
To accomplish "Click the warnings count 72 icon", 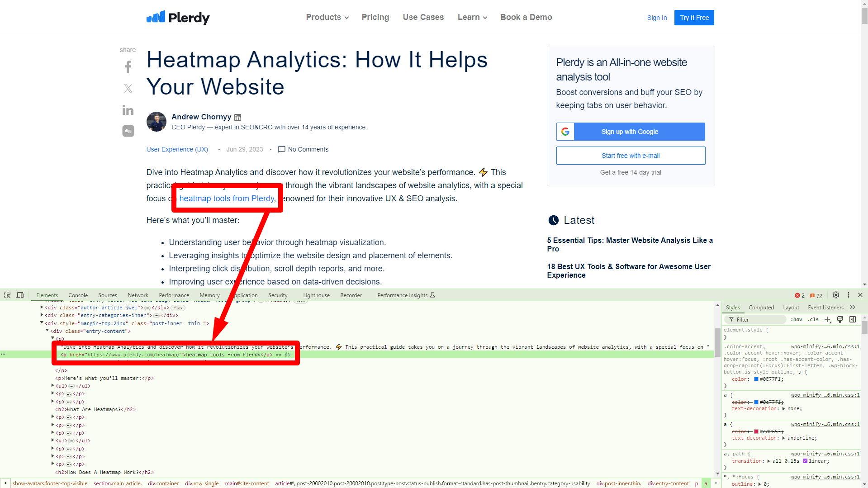I will [816, 295].
